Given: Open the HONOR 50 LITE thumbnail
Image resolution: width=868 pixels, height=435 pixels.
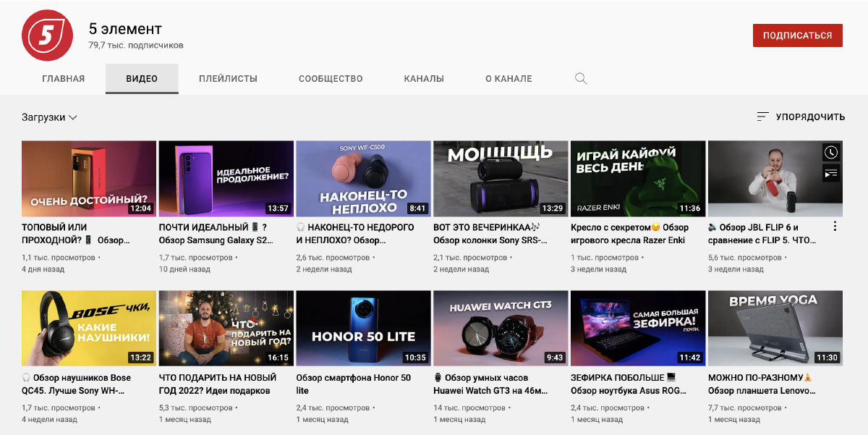Looking at the screenshot, I should tap(364, 329).
